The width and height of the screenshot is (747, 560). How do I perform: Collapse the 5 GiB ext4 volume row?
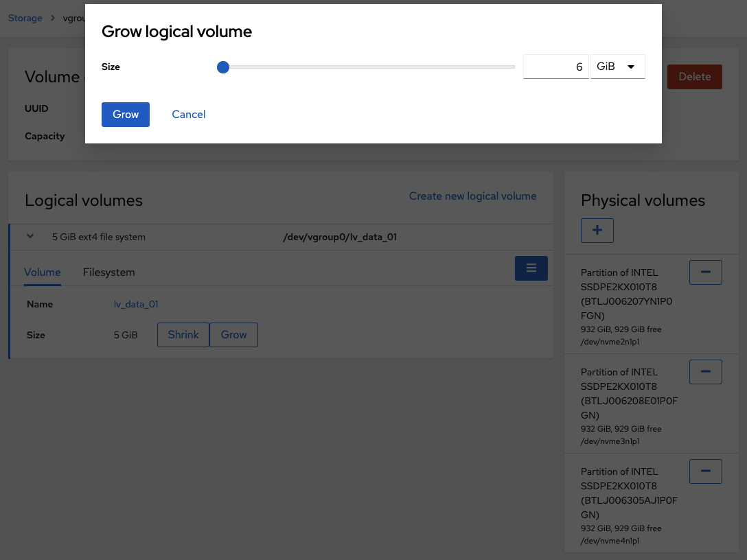pyautogui.click(x=30, y=237)
